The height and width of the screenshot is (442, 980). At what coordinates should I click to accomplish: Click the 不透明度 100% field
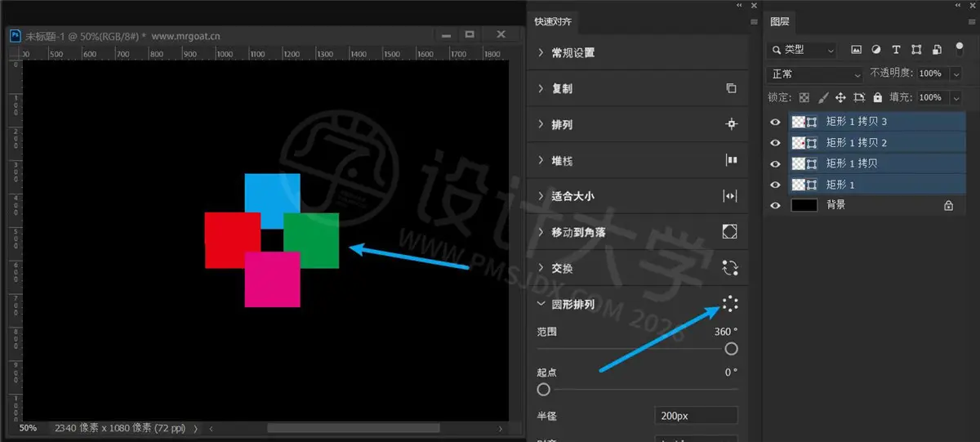click(932, 74)
